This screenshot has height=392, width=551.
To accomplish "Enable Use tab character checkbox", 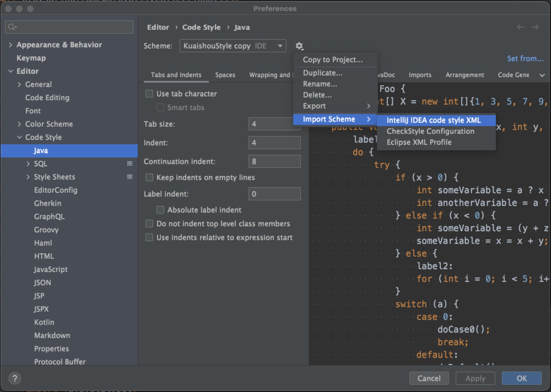I will coord(149,94).
